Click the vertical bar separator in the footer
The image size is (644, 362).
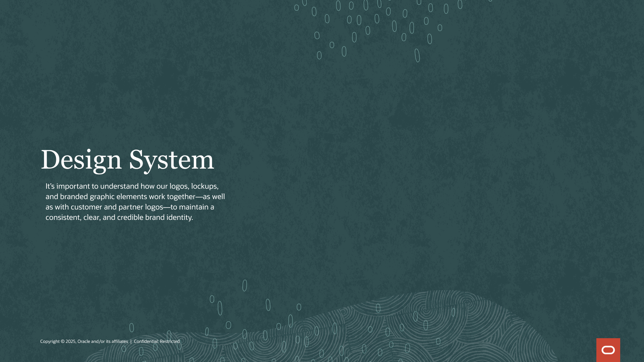[131, 342]
